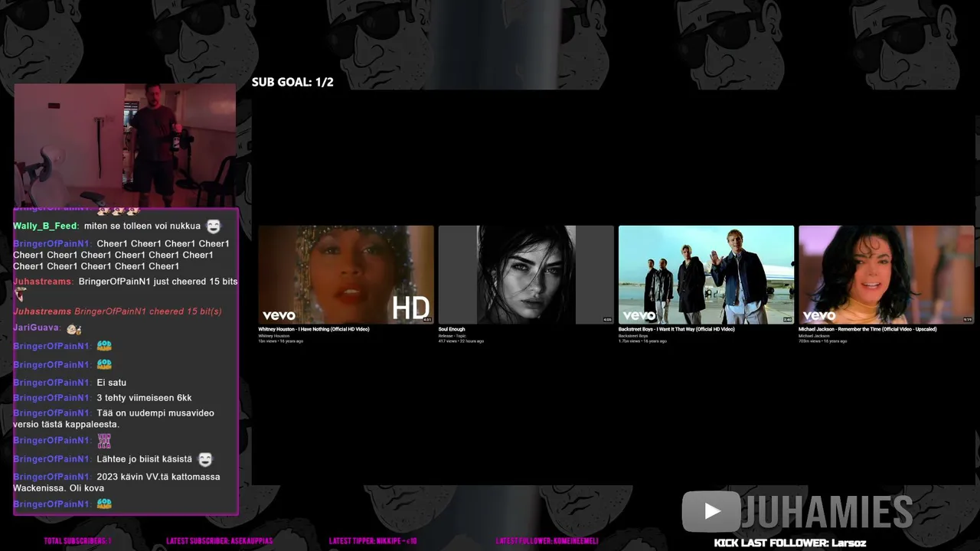Viewport: 980px width, 551px height.
Task: Click 'KICK LAST FOLLOWER: Larsoz' text
Action: tap(790, 543)
